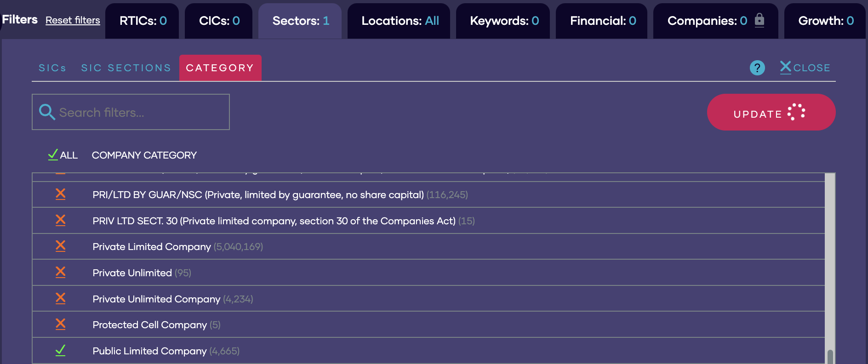The width and height of the screenshot is (868, 364).
Task: Uncheck the Public Limited Company tick
Action: (x=60, y=350)
